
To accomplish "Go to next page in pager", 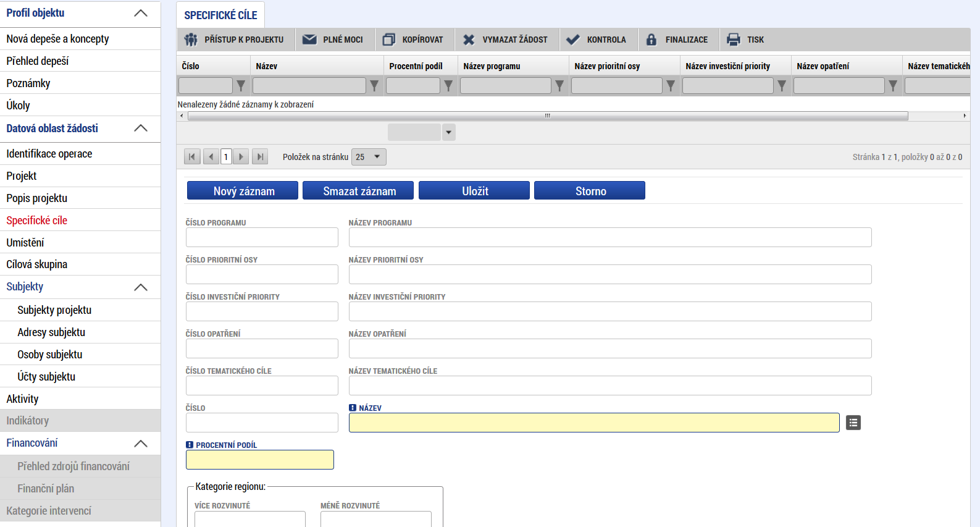I will 241,157.
